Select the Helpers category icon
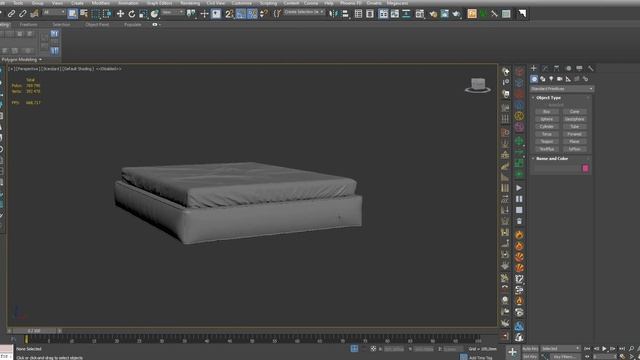 tap(568, 79)
